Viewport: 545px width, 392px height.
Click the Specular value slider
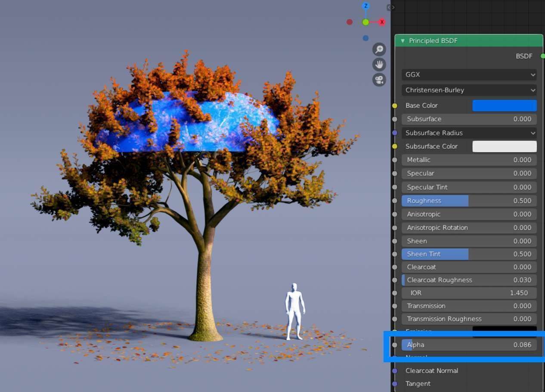tap(469, 173)
